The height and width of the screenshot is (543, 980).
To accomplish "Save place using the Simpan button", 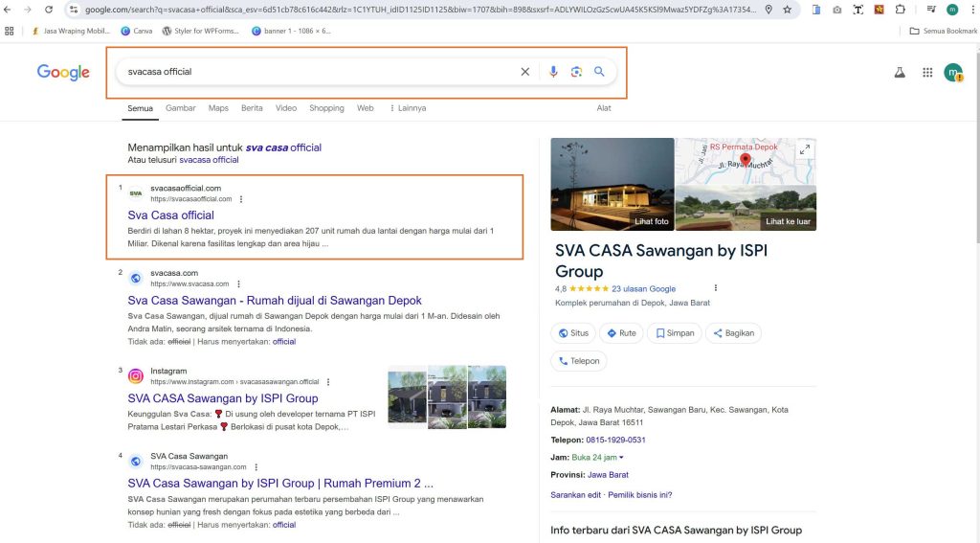I will click(672, 333).
